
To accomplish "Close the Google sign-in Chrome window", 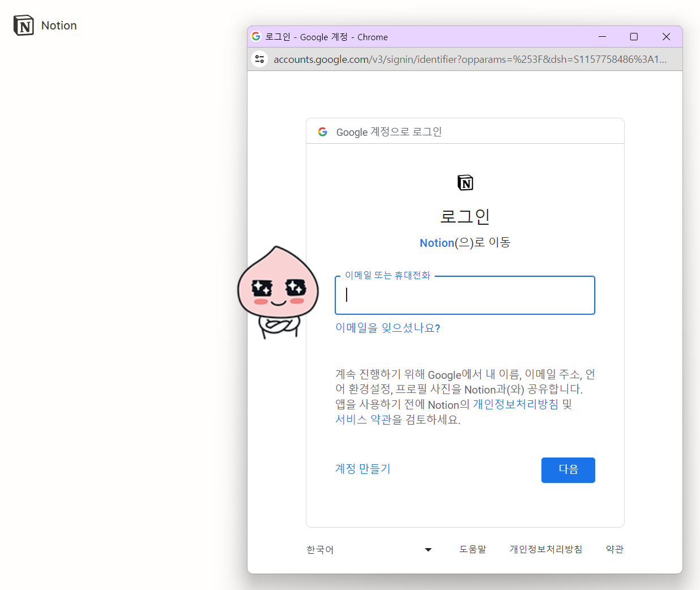I will click(x=666, y=37).
